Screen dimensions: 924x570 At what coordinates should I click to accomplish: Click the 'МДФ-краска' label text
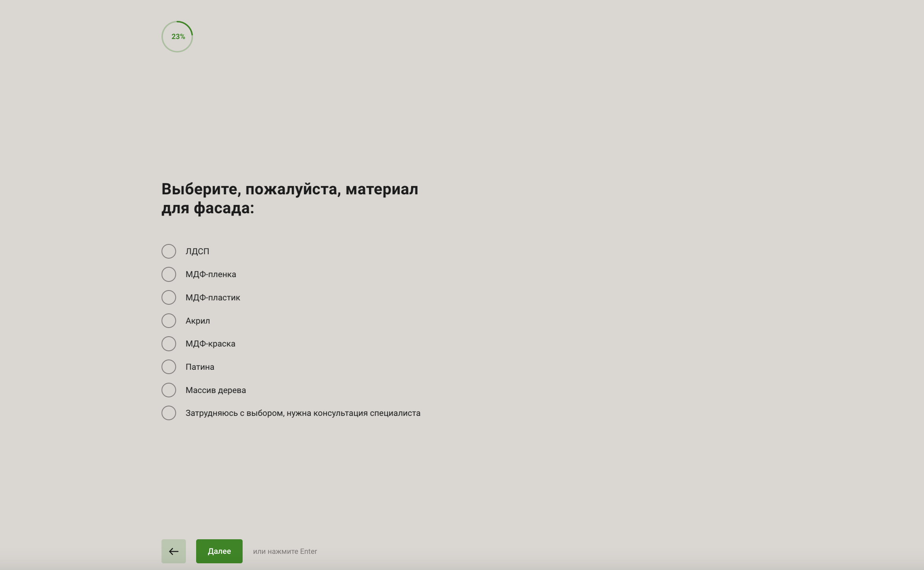(210, 344)
